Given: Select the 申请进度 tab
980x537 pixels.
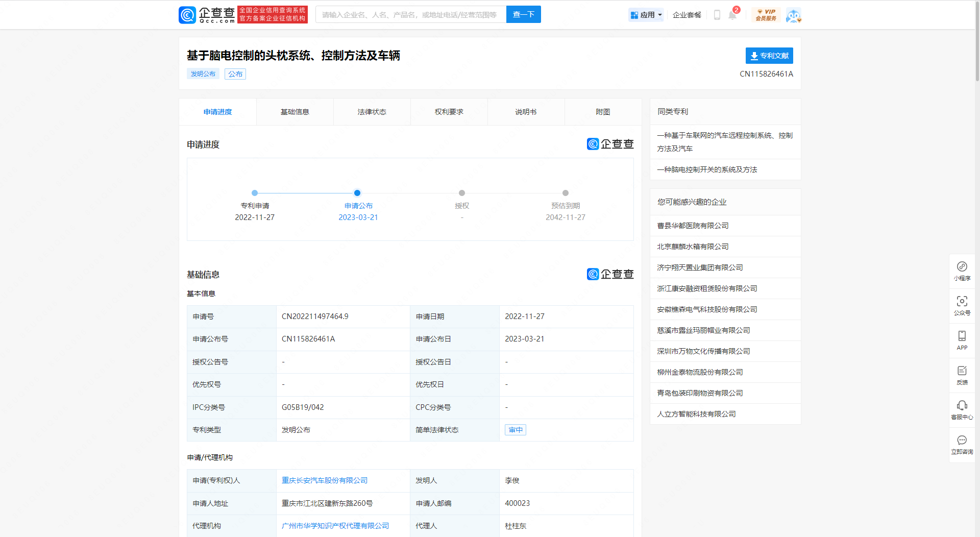Looking at the screenshot, I should [218, 112].
